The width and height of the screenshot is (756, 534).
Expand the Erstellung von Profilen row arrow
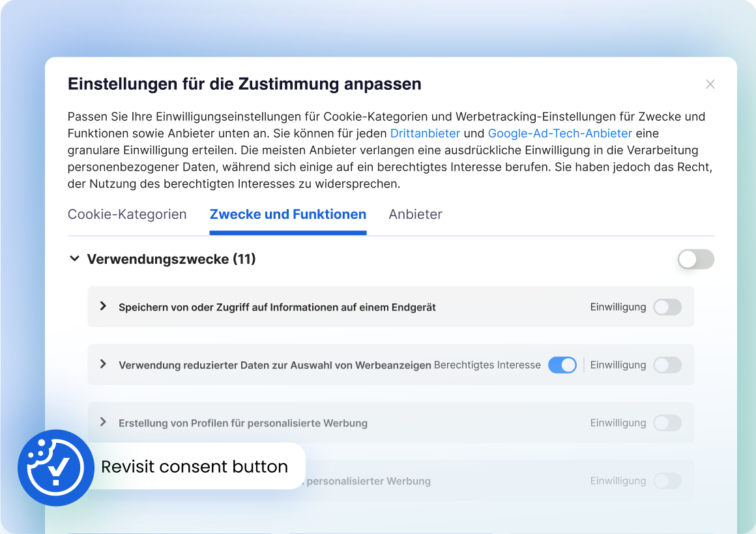[x=103, y=422]
